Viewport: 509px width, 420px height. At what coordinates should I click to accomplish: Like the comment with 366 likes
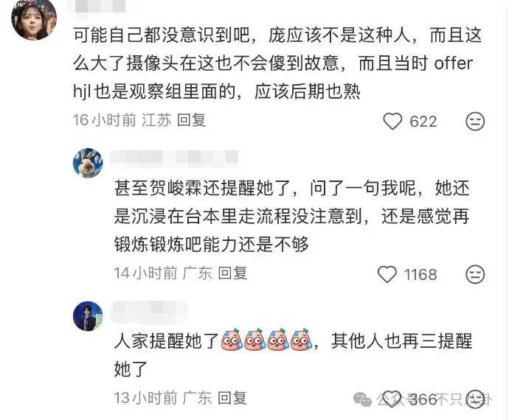(x=392, y=399)
